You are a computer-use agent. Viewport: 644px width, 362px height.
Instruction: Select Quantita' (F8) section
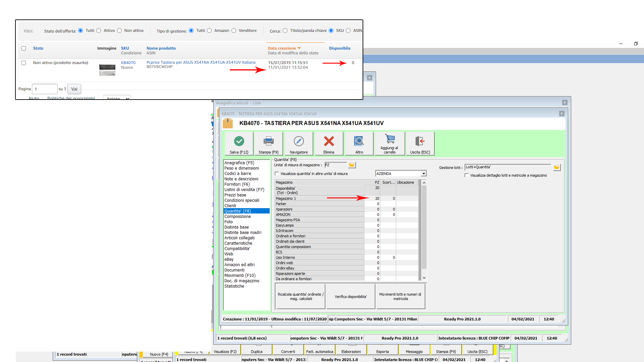point(247,211)
